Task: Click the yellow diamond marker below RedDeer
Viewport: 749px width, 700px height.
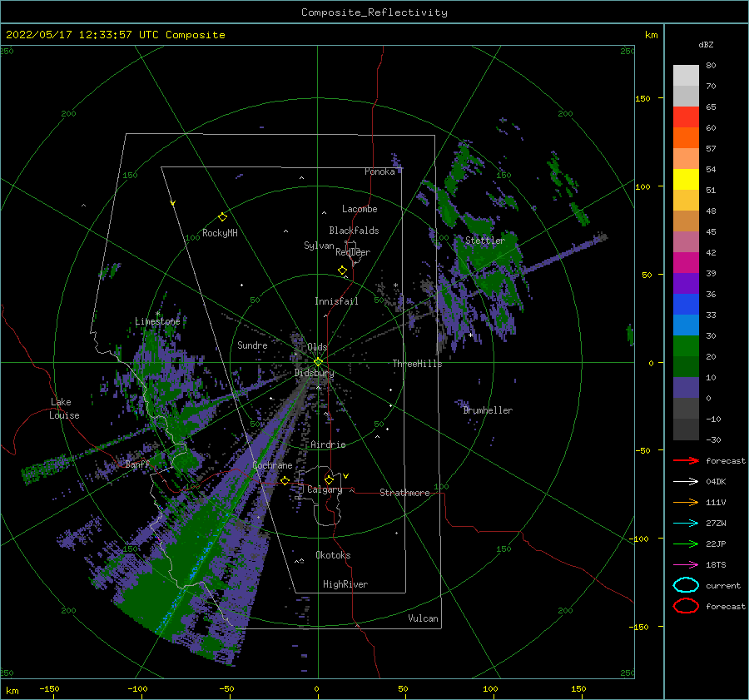Action: (x=342, y=271)
